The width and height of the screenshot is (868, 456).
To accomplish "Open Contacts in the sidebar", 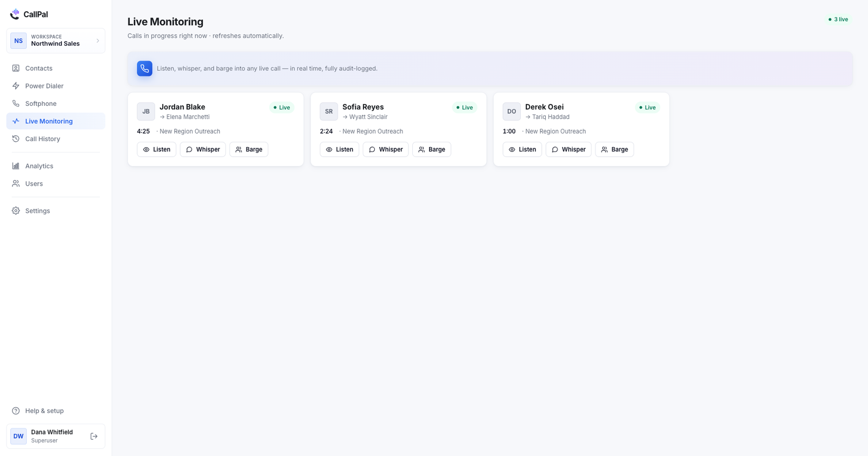I will (56, 68).
